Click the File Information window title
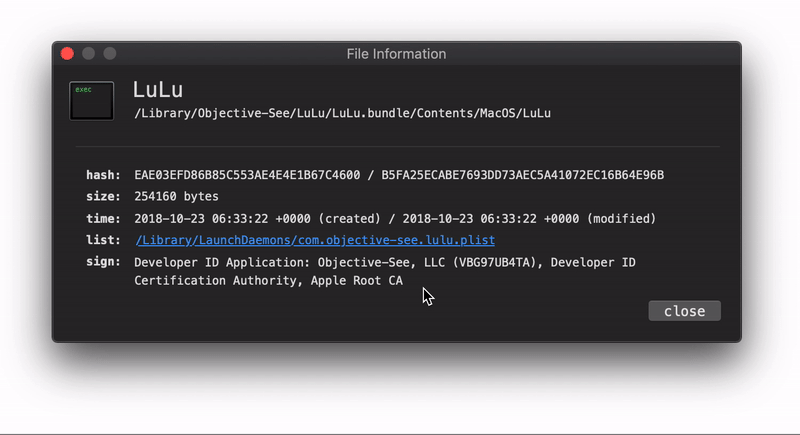This screenshot has width=800, height=435. (396, 54)
